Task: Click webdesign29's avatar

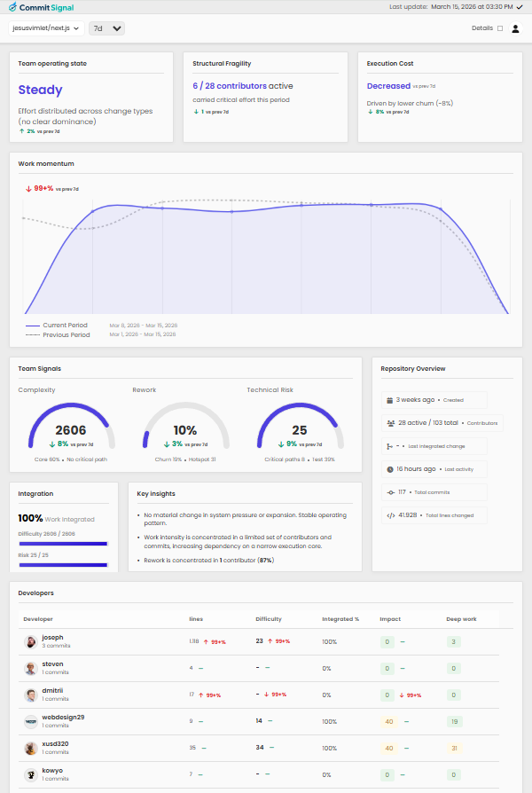Action: pyautogui.click(x=31, y=722)
